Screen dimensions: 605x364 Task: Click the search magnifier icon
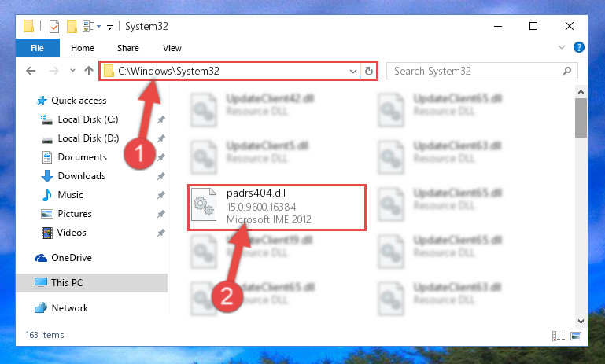pos(566,71)
